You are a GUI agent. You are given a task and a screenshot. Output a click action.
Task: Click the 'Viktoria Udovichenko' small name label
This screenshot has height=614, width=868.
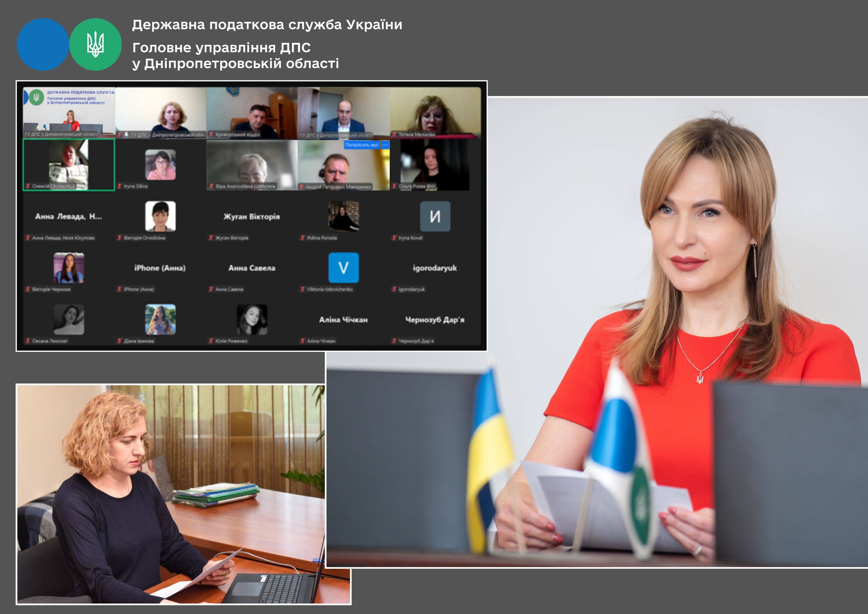[x=330, y=289]
